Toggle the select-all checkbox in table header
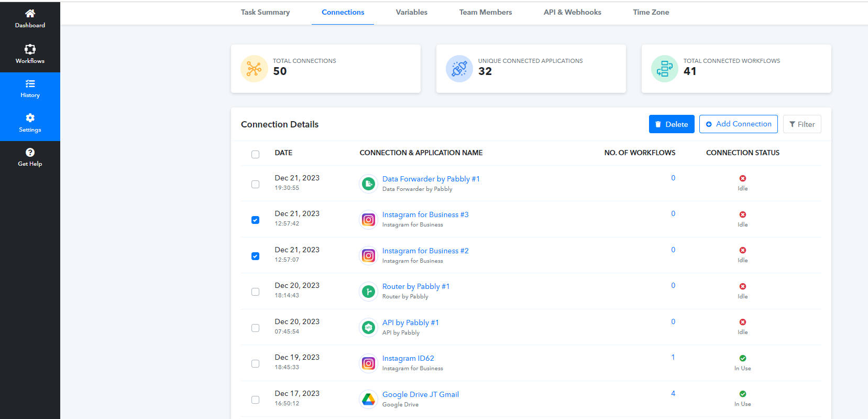The image size is (868, 419). [255, 154]
